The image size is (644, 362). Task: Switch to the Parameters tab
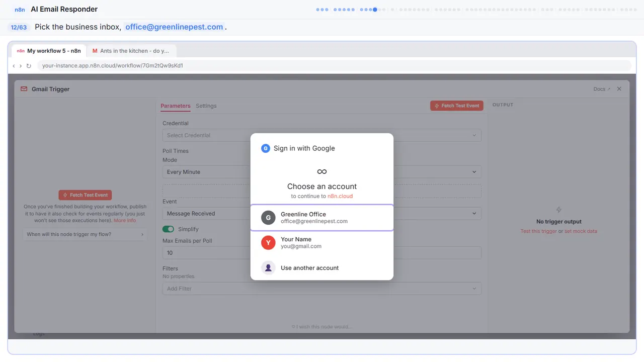click(x=176, y=106)
